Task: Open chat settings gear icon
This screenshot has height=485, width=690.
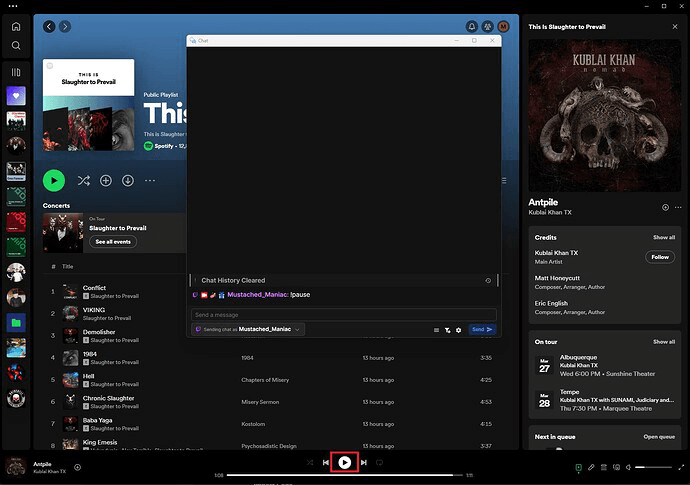Action: [x=459, y=330]
